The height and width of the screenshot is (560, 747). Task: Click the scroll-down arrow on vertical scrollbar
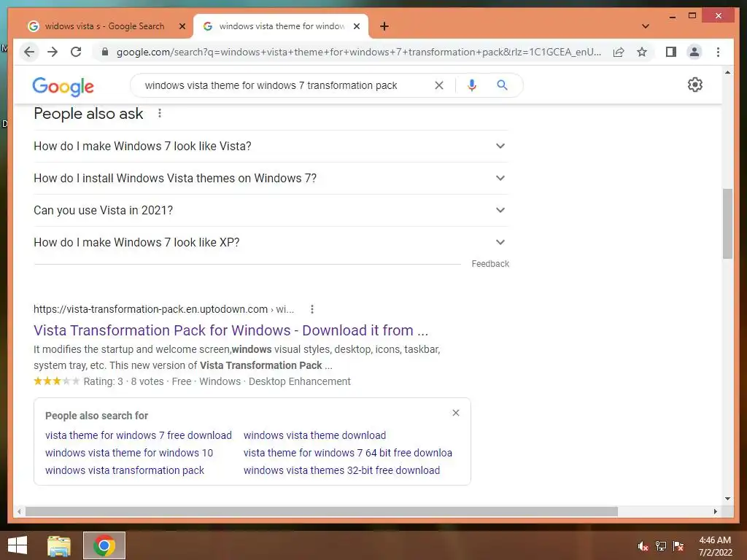click(x=727, y=499)
